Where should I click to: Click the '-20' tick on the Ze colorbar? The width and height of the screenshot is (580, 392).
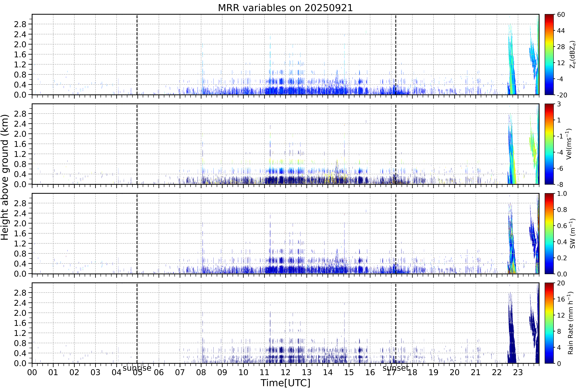[562, 95]
